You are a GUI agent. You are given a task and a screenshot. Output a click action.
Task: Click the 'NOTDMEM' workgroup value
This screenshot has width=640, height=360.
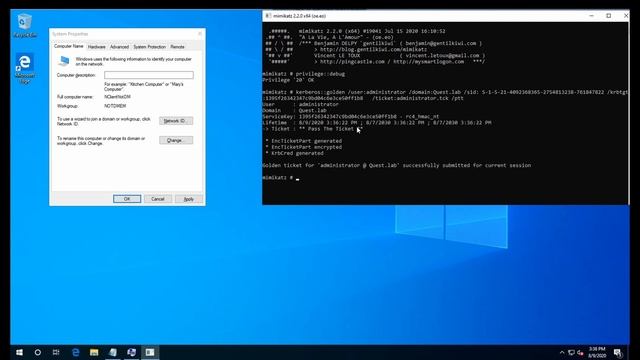point(115,106)
